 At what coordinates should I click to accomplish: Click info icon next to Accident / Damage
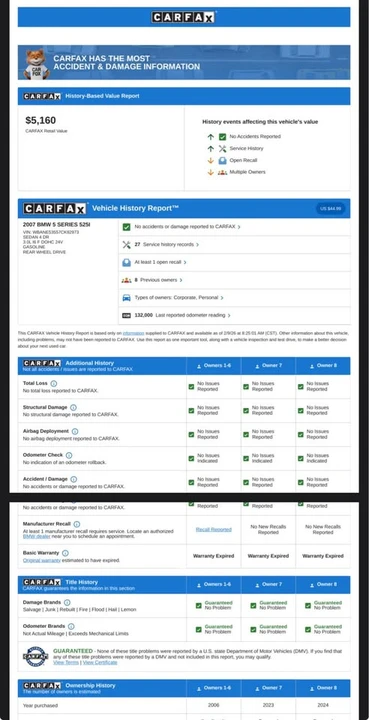pos(73,479)
